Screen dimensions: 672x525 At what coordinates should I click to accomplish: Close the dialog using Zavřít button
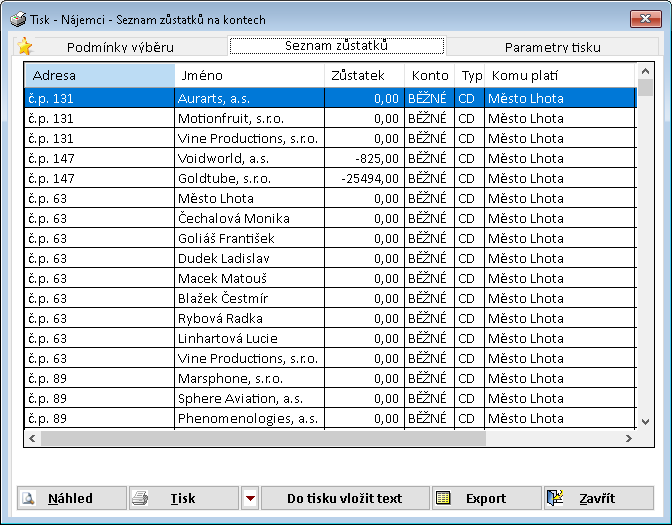pyautogui.click(x=599, y=498)
